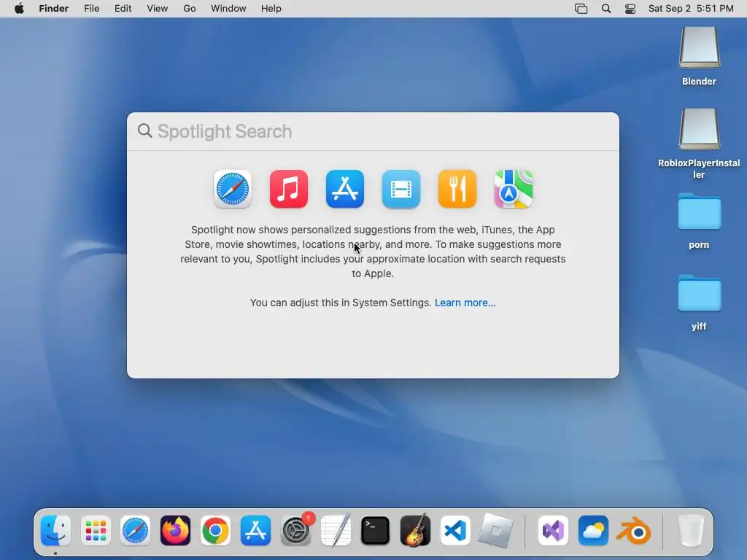Open the Window menu
Viewport: 747px width, 560px height.
pos(228,9)
